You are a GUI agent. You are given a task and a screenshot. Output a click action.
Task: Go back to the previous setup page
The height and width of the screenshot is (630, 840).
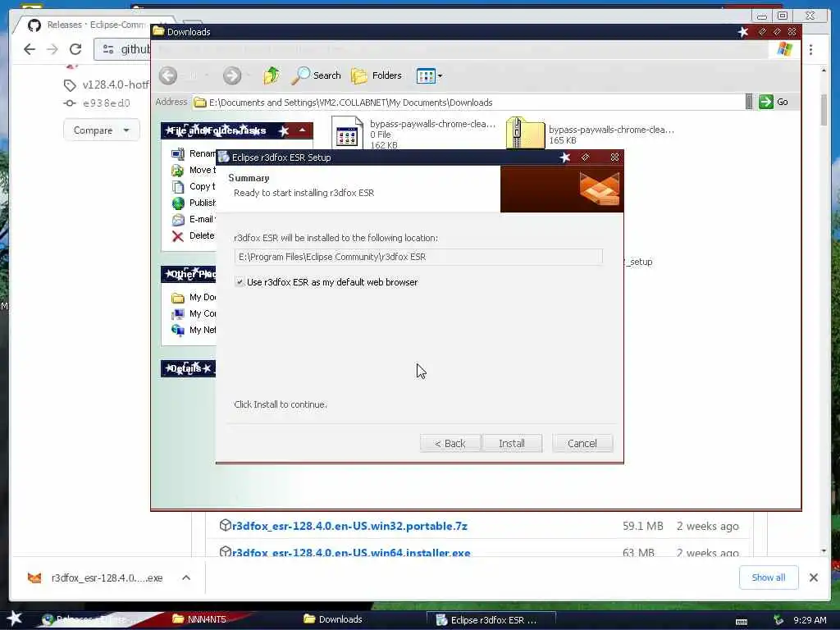[450, 444]
